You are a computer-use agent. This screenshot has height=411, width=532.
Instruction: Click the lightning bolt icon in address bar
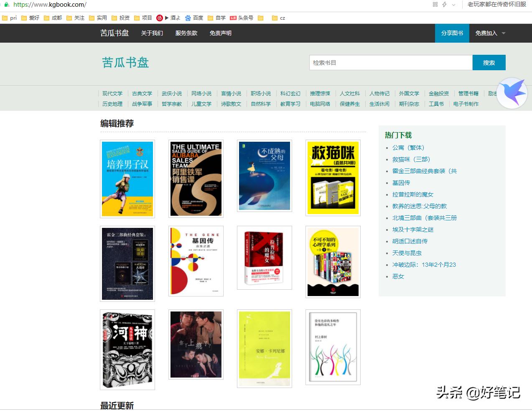coord(444,5)
